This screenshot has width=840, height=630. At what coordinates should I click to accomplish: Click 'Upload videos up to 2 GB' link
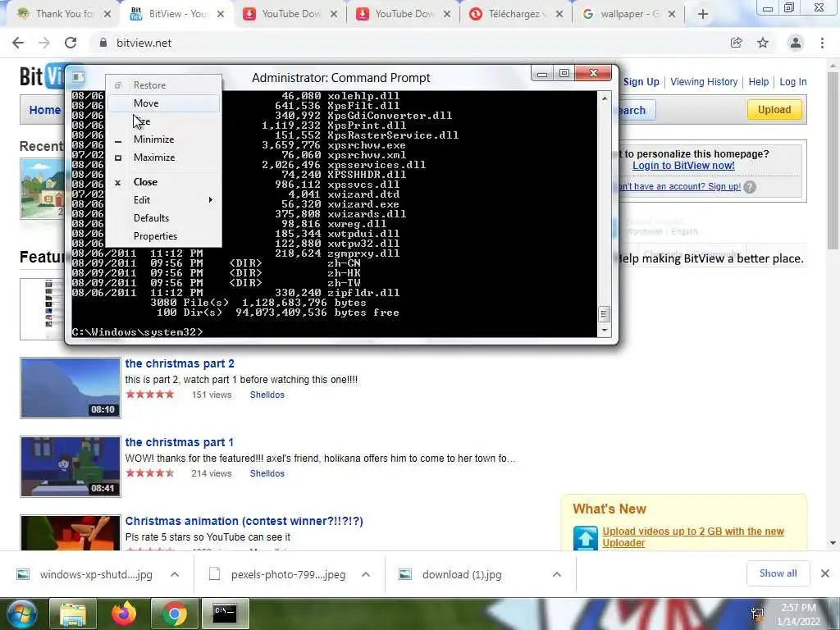[692, 536]
